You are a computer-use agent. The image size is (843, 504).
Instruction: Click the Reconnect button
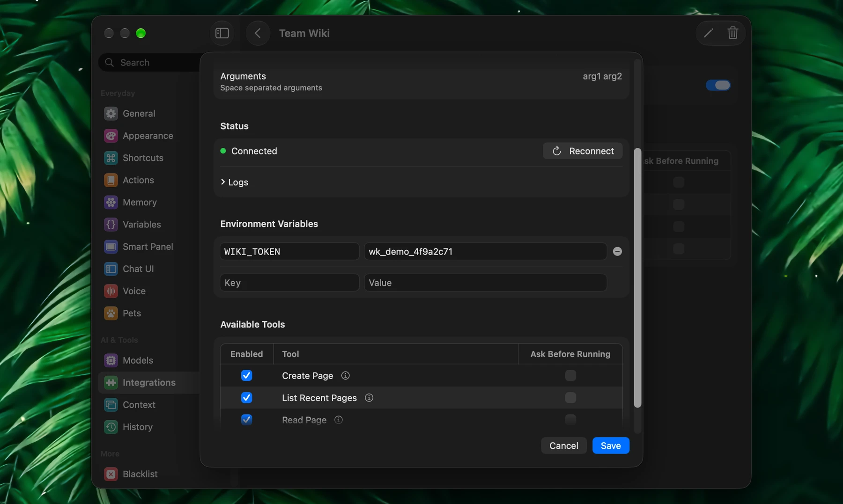(x=583, y=151)
